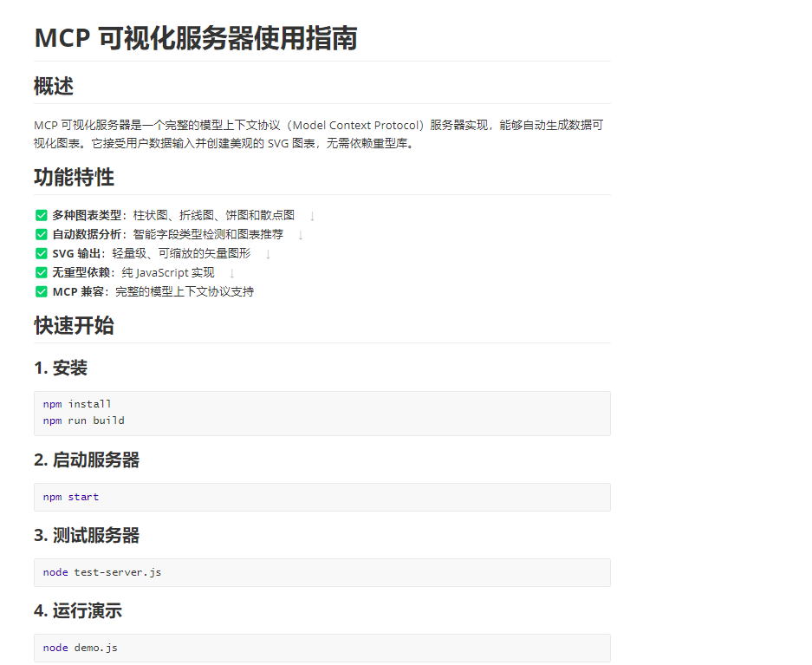Image resolution: width=812 pixels, height=665 pixels.
Task: Click the green check icon beside 自动数据分析
Action: click(x=41, y=234)
